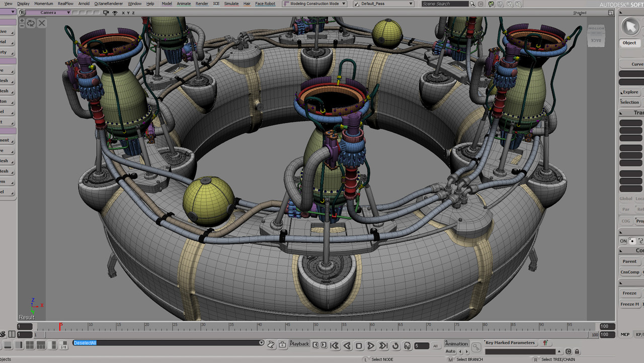
Task: Click the camera icon in viewport header
Action: [x=107, y=13]
